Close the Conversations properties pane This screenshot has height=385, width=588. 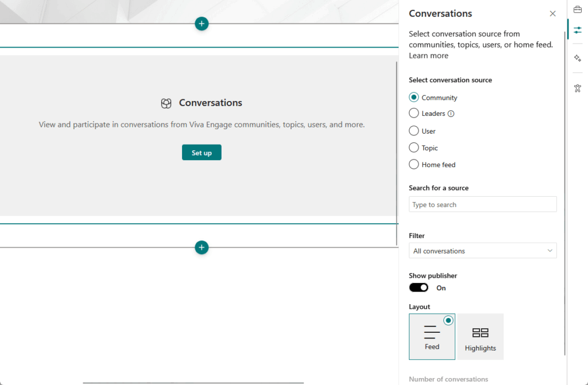tap(552, 14)
